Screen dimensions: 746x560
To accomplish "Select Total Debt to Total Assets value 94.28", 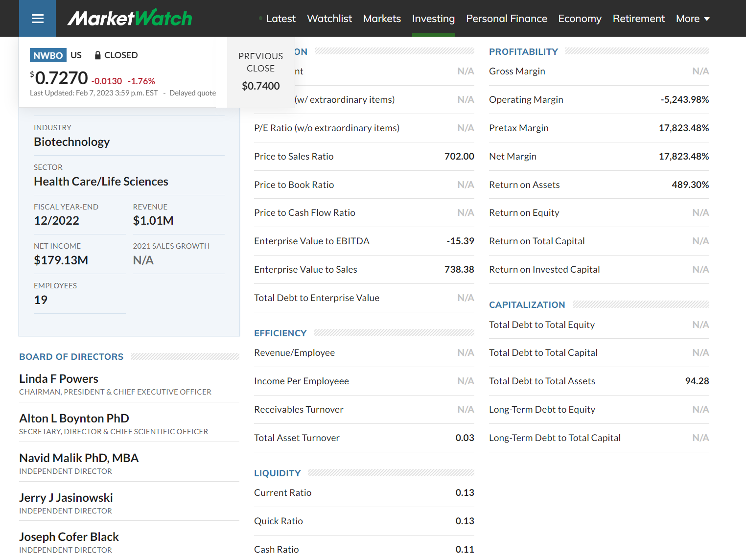I will tap(697, 381).
